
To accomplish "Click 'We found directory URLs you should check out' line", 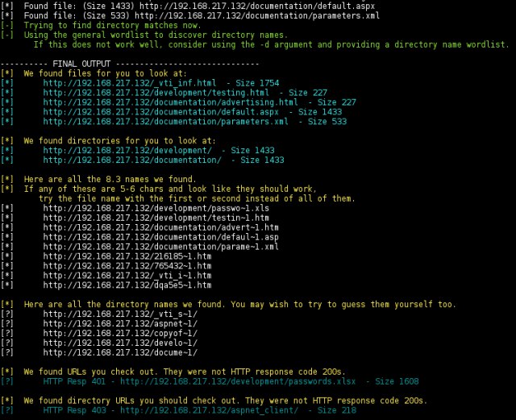I will (x=226, y=401).
